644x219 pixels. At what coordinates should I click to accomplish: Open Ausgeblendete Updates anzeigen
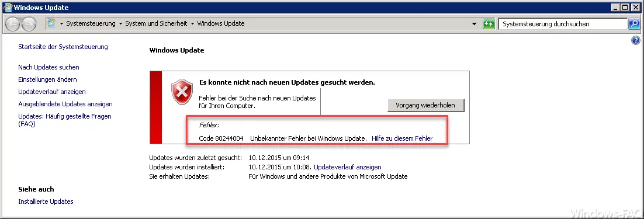point(65,104)
